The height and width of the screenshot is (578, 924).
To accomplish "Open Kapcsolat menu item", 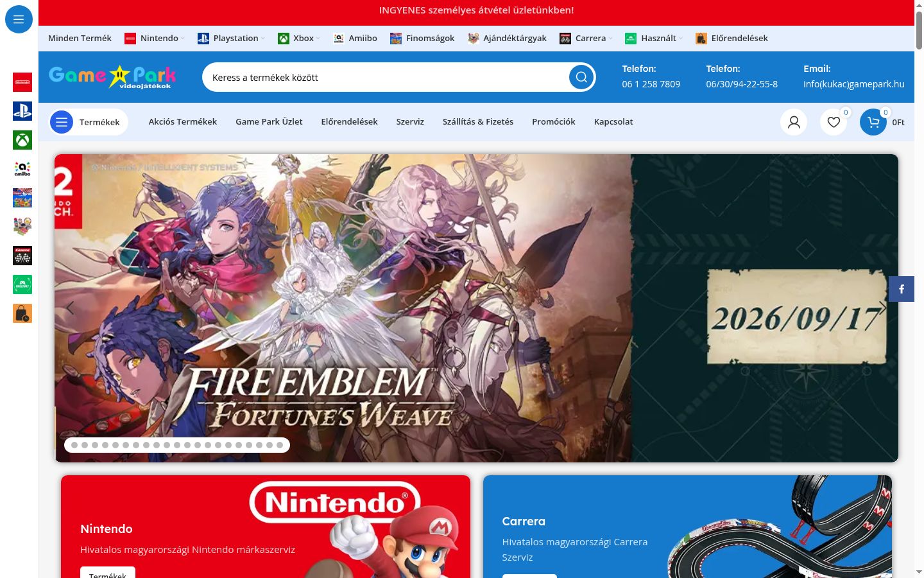I will click(x=613, y=121).
